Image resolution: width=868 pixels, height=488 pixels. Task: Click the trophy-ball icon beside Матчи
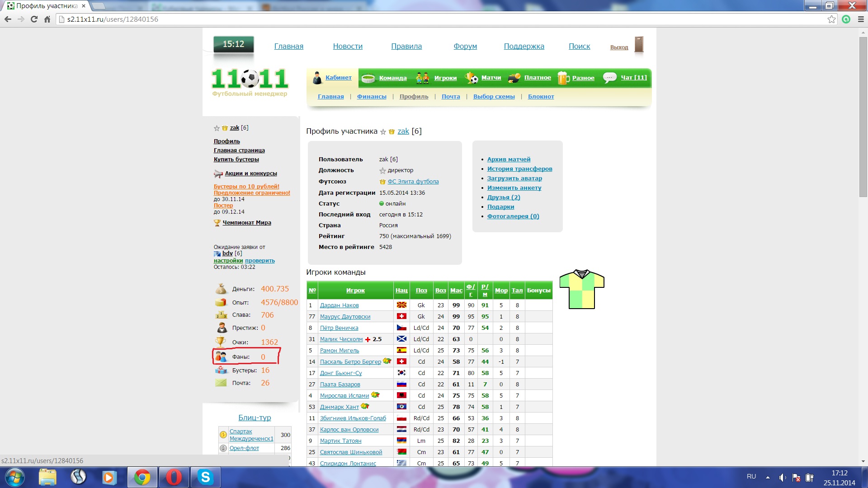click(x=472, y=78)
